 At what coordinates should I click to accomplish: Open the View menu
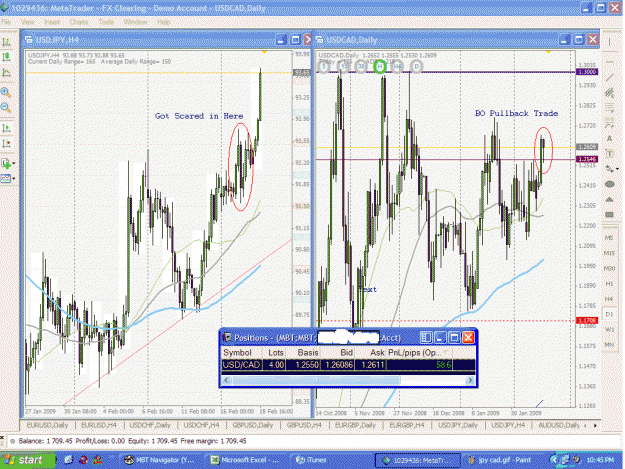[27, 22]
